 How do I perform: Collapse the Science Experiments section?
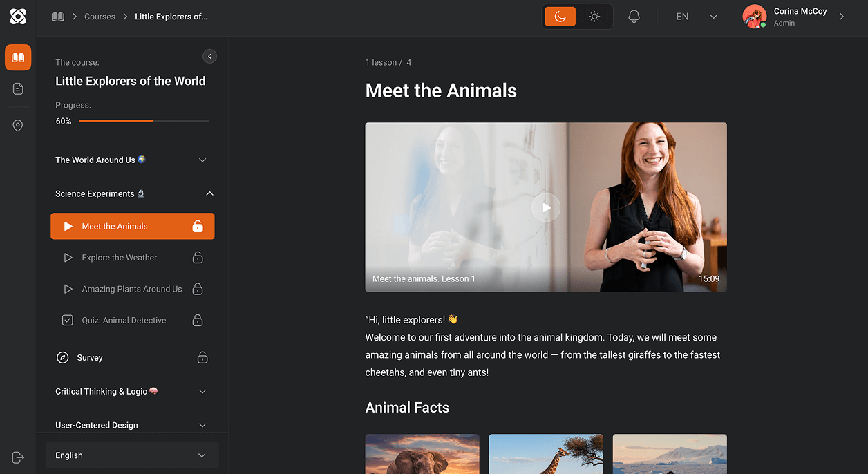(x=209, y=193)
